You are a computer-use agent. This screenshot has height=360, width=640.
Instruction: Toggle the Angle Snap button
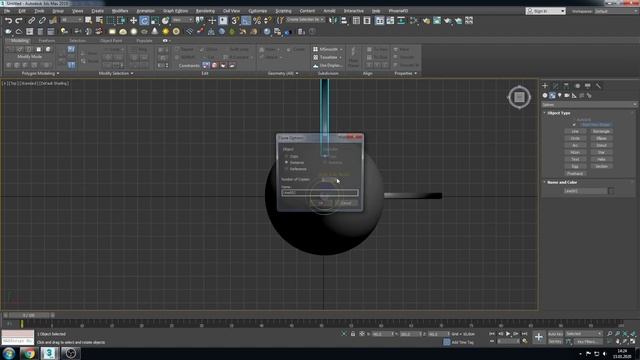[x=246, y=20]
